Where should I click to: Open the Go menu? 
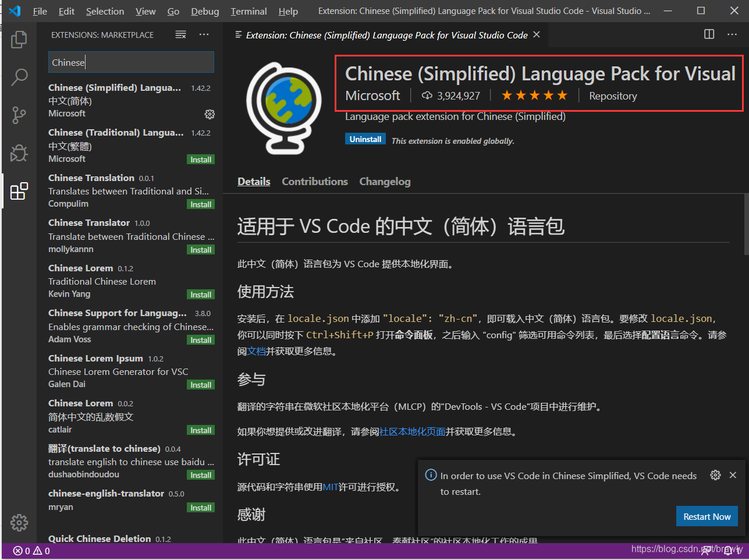(173, 11)
